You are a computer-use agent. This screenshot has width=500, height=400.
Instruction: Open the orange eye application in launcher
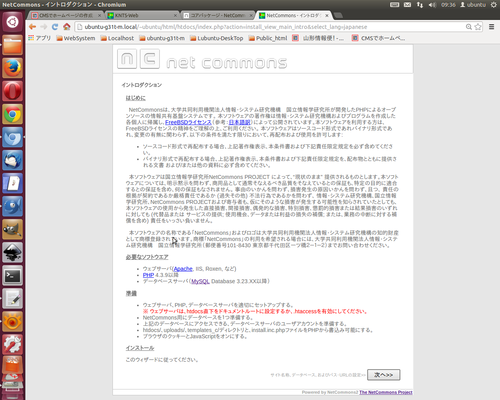[x=12, y=321]
